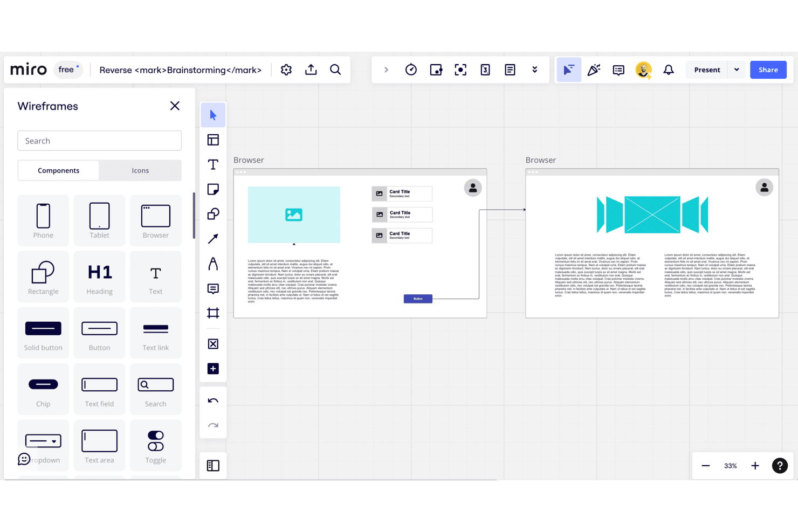Image resolution: width=798 pixels, height=532 pixels.
Task: Choose the Frame tool
Action: 213,313
